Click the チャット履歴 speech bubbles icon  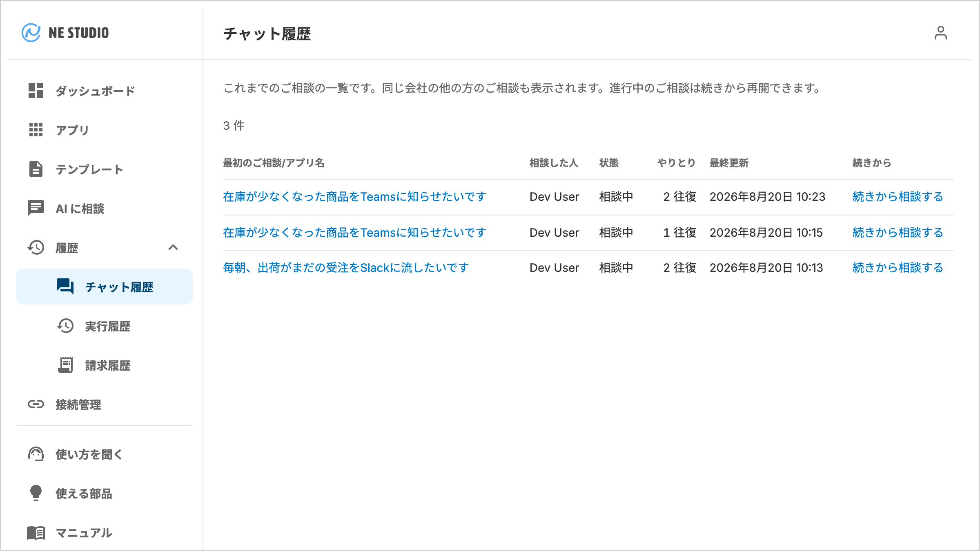click(65, 287)
